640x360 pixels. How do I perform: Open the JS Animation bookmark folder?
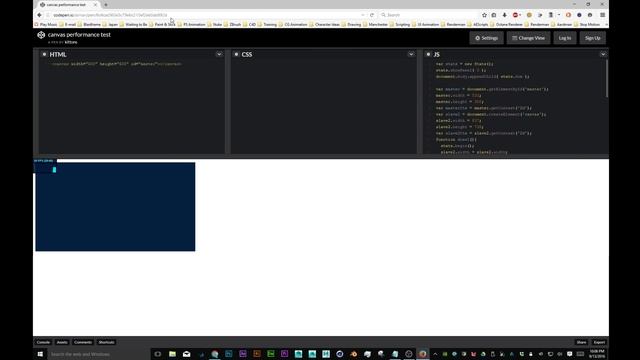pyautogui.click(x=425, y=24)
